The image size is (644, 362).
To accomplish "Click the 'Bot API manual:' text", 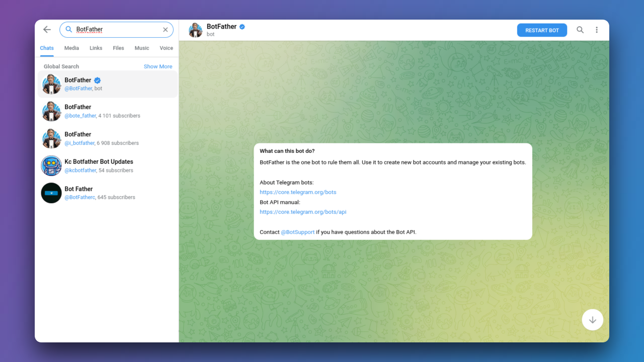I will pyautogui.click(x=280, y=202).
